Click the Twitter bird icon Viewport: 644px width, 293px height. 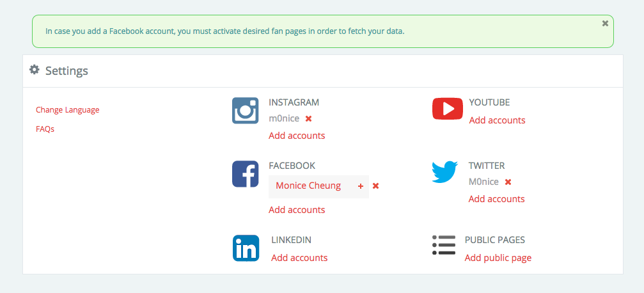(445, 172)
